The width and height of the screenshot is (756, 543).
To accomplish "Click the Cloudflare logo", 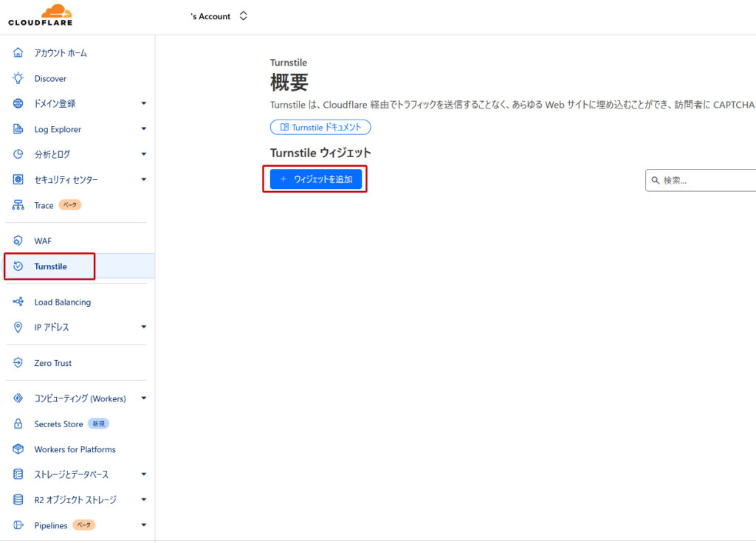I will 41,15.
